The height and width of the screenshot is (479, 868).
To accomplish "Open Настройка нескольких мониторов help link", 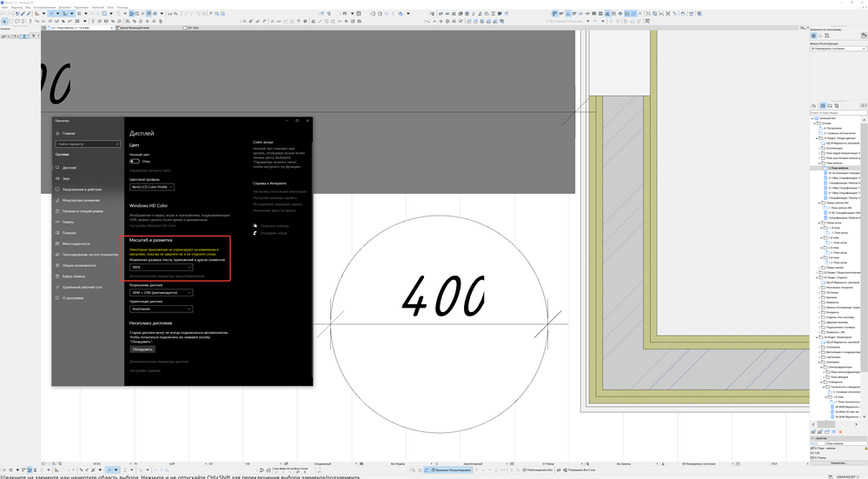I will 280,191.
